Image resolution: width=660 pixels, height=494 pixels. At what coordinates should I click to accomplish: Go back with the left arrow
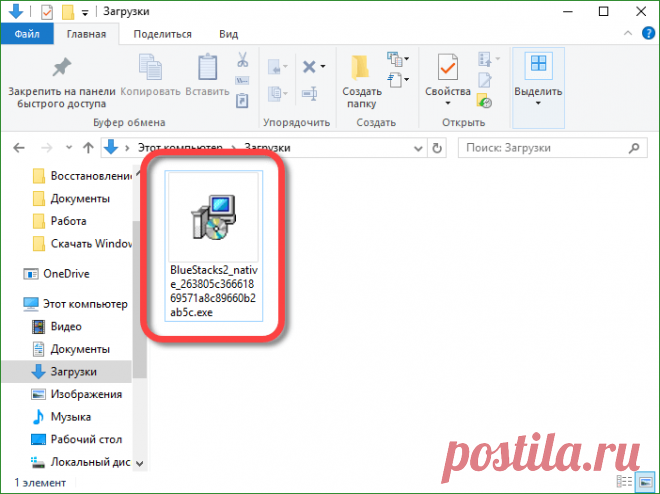[19, 148]
